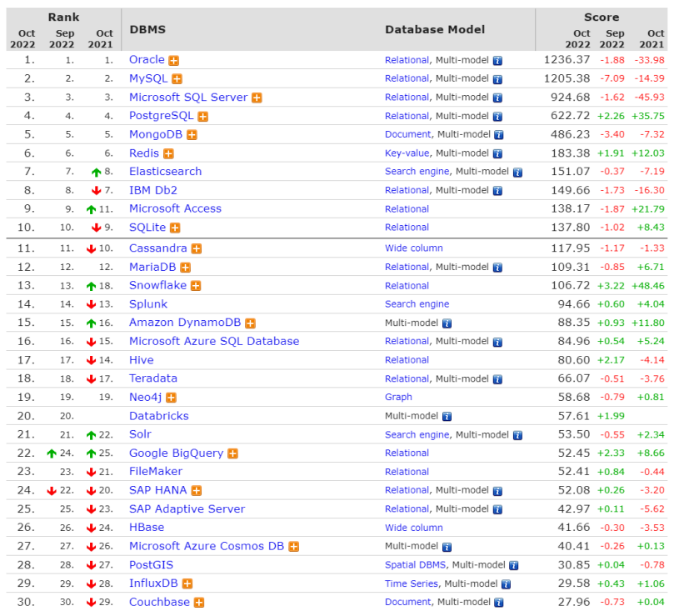The width and height of the screenshot is (674, 616).
Task: Click the Wide column link in the HBase row
Action: pyautogui.click(x=413, y=528)
